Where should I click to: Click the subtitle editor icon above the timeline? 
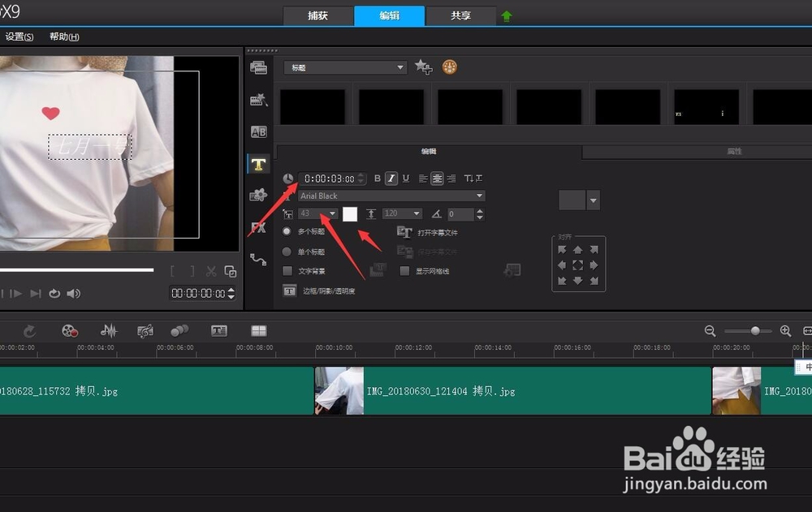pos(218,330)
